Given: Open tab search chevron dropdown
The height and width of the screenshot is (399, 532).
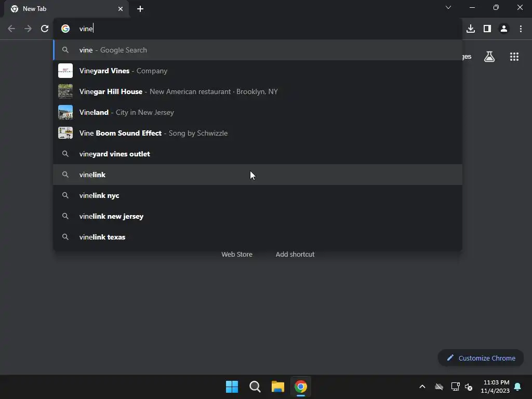Looking at the screenshot, I should (x=448, y=7).
